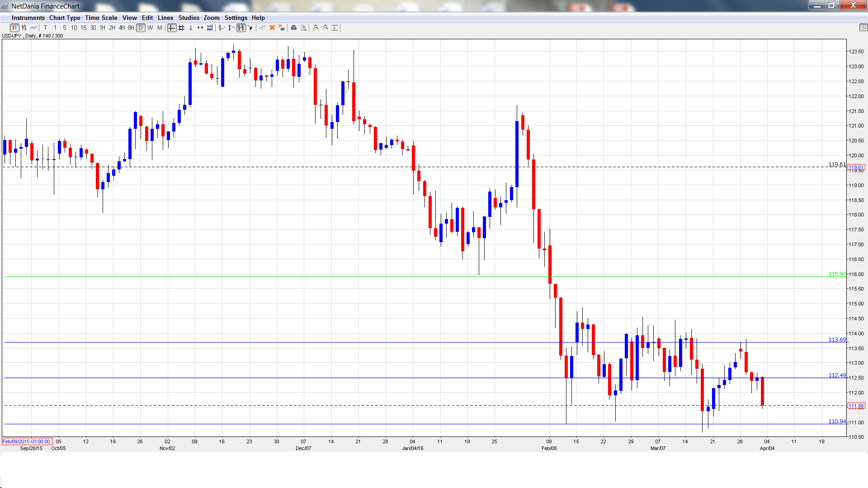Click the Feb/09/2015 date label box
This screenshot has width=868, height=488.
pyautogui.click(x=26, y=441)
